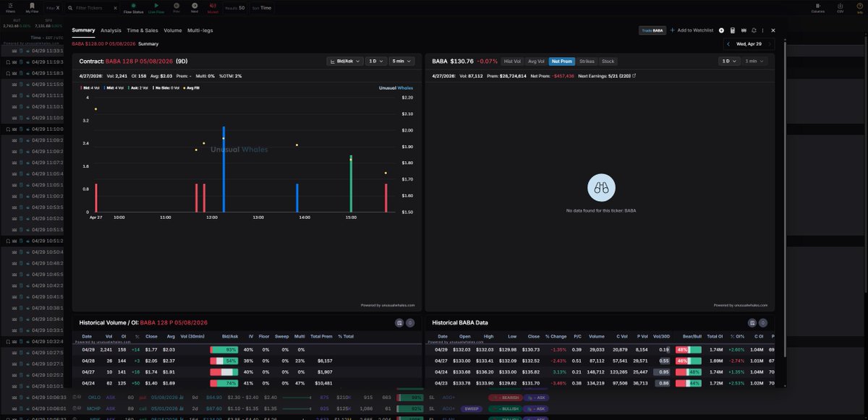Image resolution: width=868 pixels, height=420 pixels.
Task: Open the Volume tab
Action: [173, 30]
